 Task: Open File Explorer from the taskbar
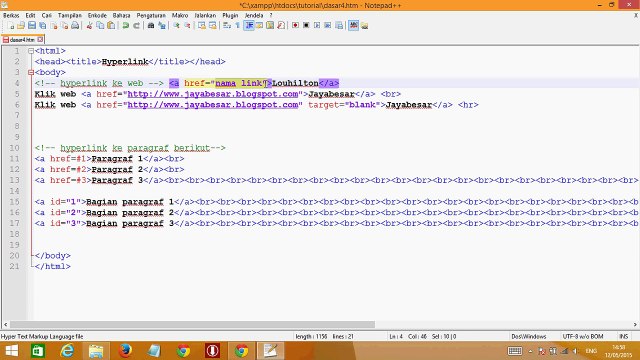tap(96, 351)
